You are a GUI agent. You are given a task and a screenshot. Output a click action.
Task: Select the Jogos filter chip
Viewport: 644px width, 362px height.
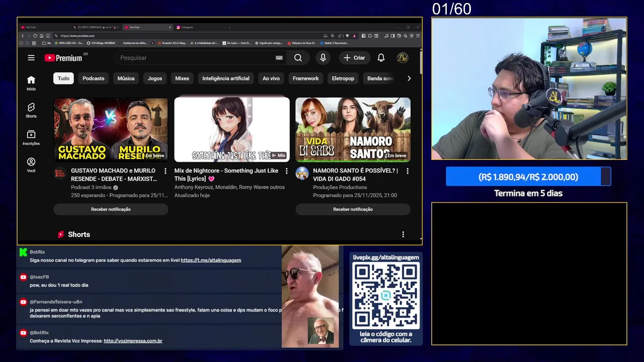[x=154, y=78]
